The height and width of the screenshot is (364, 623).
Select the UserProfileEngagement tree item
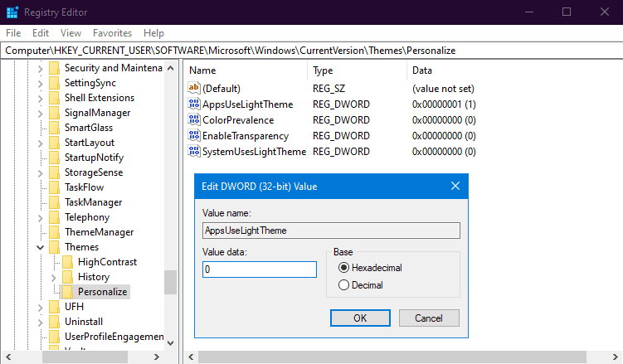(x=114, y=337)
